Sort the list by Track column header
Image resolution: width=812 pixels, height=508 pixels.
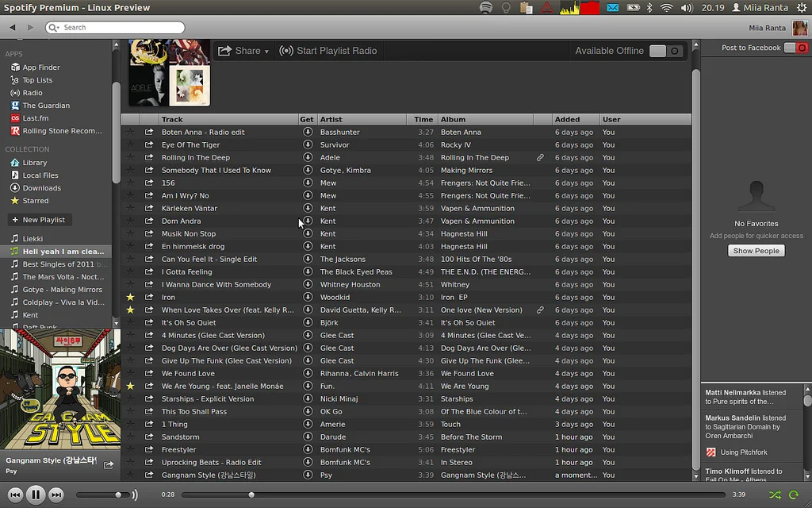click(x=228, y=119)
